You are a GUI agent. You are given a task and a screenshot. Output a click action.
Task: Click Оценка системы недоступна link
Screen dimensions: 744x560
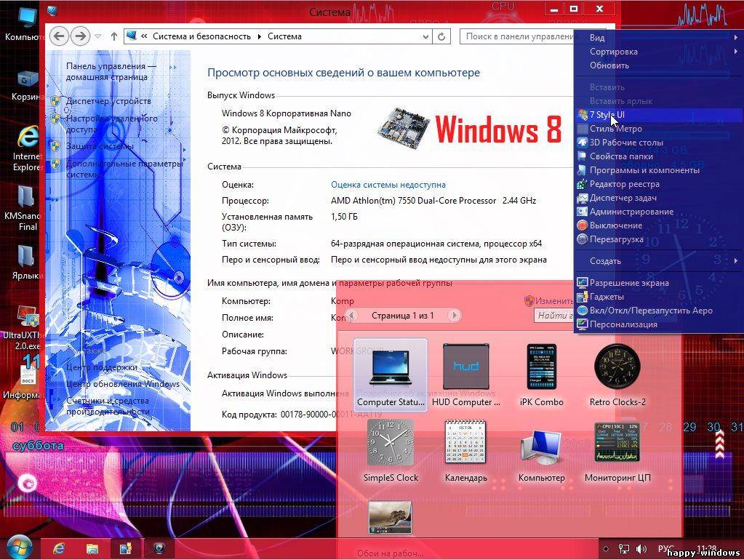[x=388, y=185]
